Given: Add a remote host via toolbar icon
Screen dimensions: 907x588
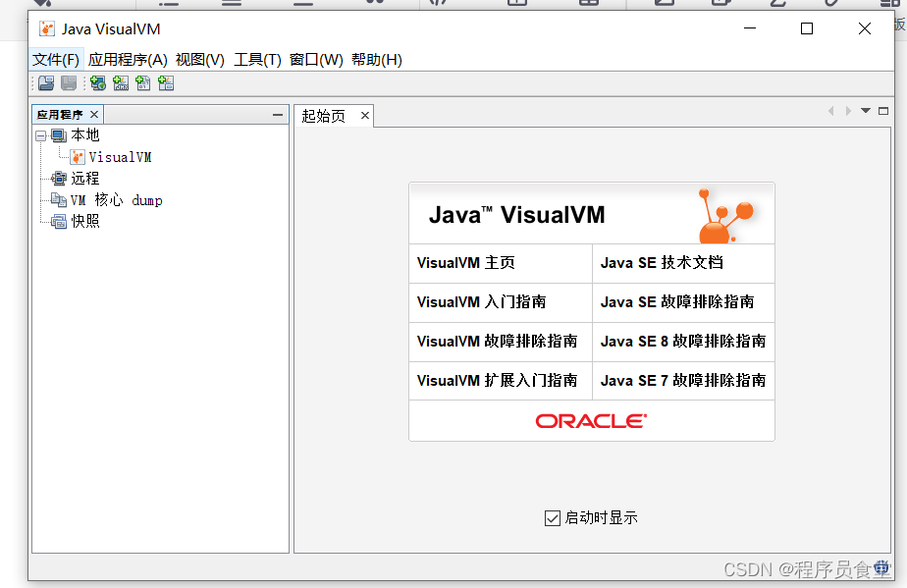Looking at the screenshot, I should pyautogui.click(x=98, y=83).
